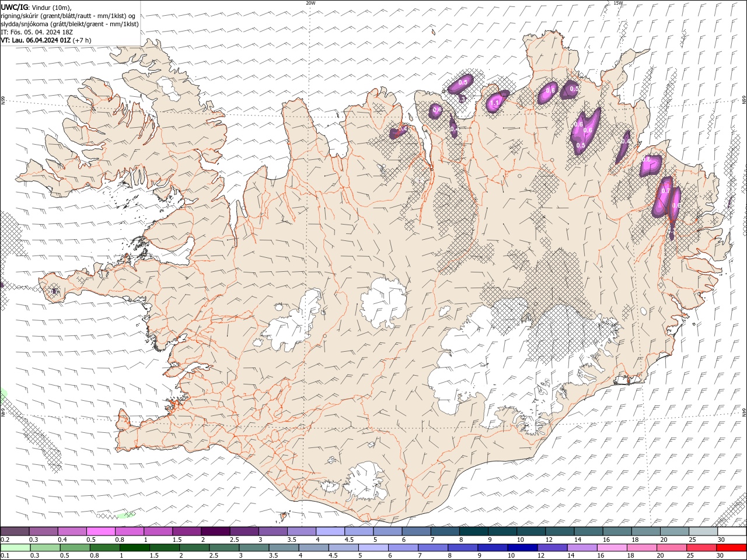Image resolution: width=747 pixels, height=560 pixels.
Task: Click the 15W longitude label
Action: [x=618, y=3]
